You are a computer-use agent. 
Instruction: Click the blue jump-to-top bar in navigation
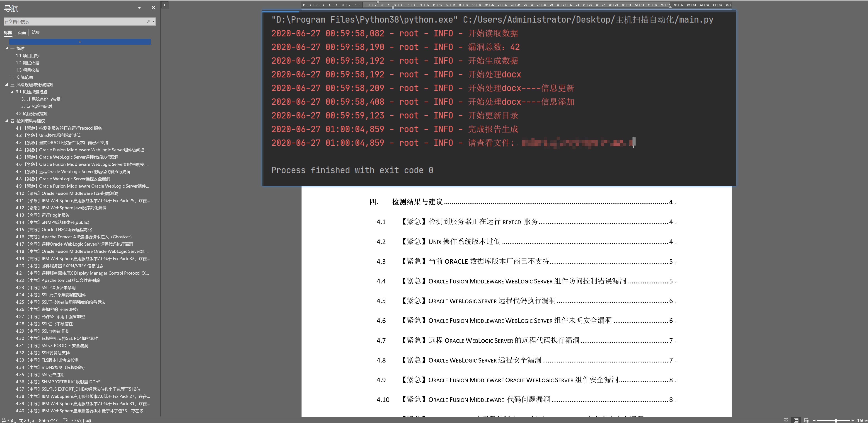pyautogui.click(x=80, y=42)
